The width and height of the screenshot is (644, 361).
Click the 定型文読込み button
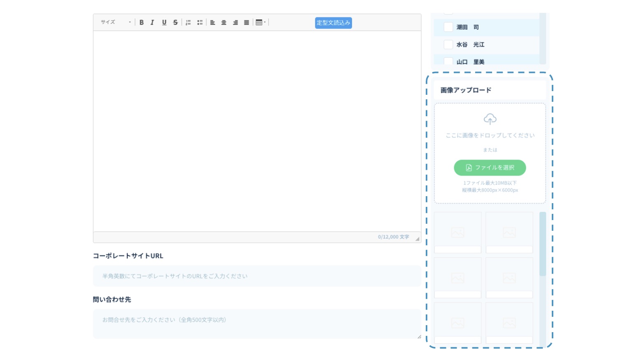click(x=333, y=23)
